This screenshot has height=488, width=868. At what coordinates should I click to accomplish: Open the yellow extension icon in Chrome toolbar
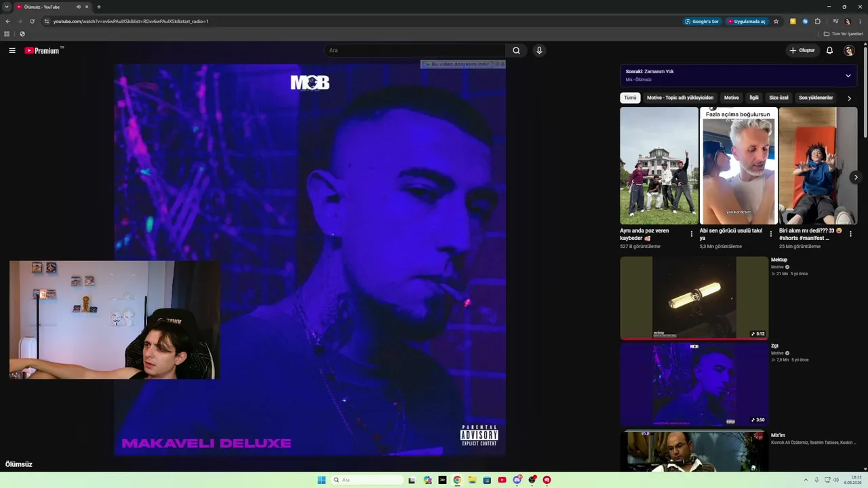pyautogui.click(x=793, y=21)
